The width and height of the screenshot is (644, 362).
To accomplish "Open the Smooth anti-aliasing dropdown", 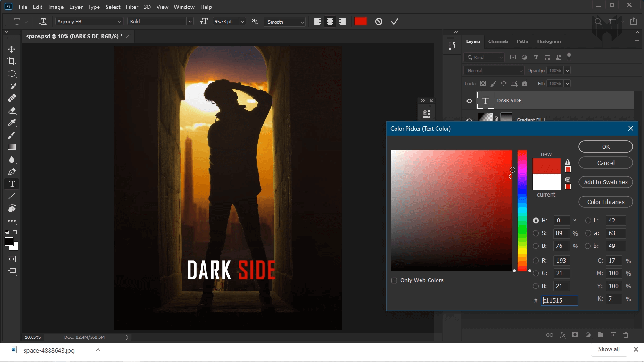I will [285, 22].
